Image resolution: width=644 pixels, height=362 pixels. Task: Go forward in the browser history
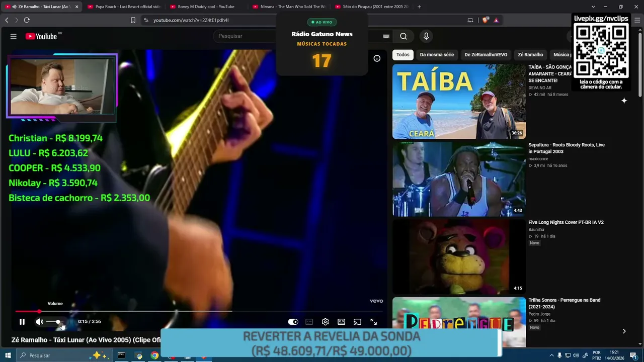click(x=16, y=20)
